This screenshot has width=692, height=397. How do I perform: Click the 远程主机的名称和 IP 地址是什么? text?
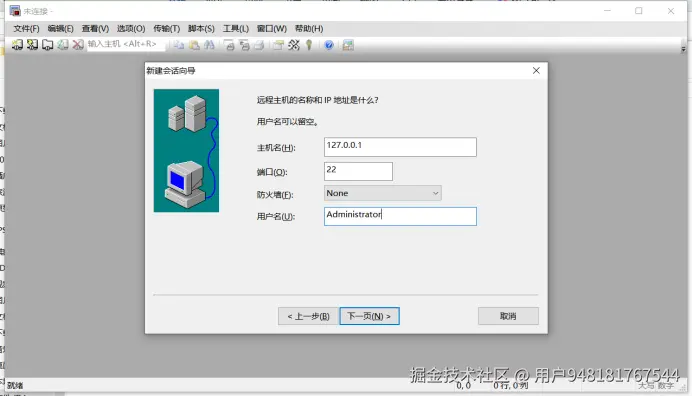pyautogui.click(x=317, y=100)
